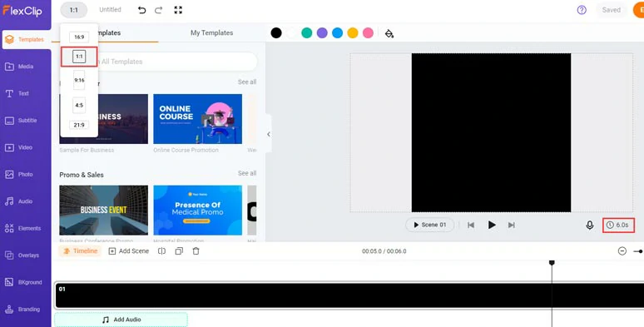Viewport: 644px width, 327px height.
Task: Open the 1:1 aspect ratio dropdown
Action: (x=73, y=10)
